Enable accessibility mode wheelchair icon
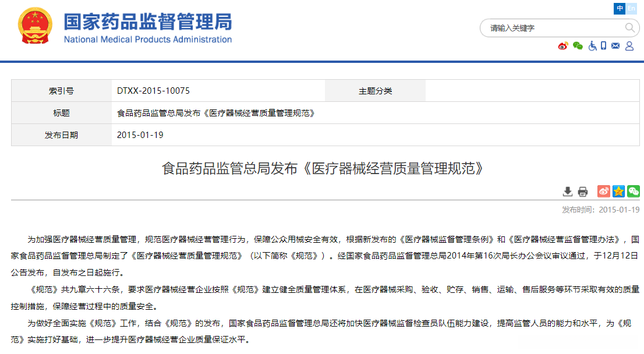Viewport: 644px width, 354px height. 592,46
